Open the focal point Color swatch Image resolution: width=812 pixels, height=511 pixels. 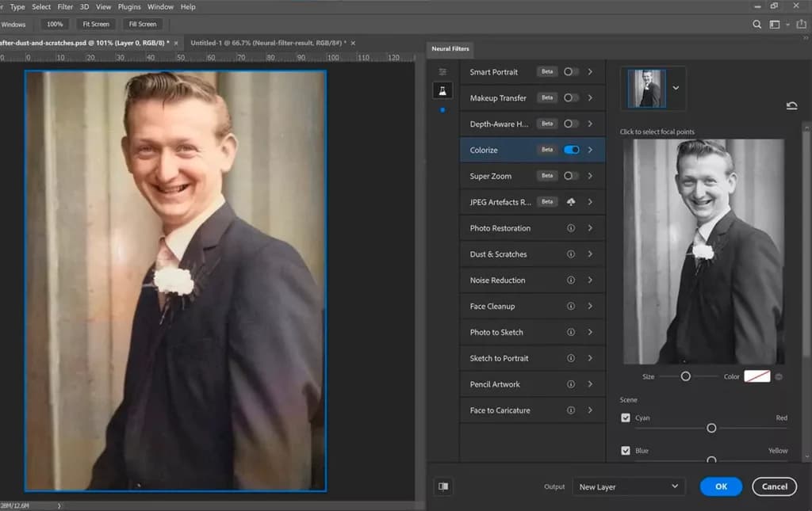(x=757, y=376)
